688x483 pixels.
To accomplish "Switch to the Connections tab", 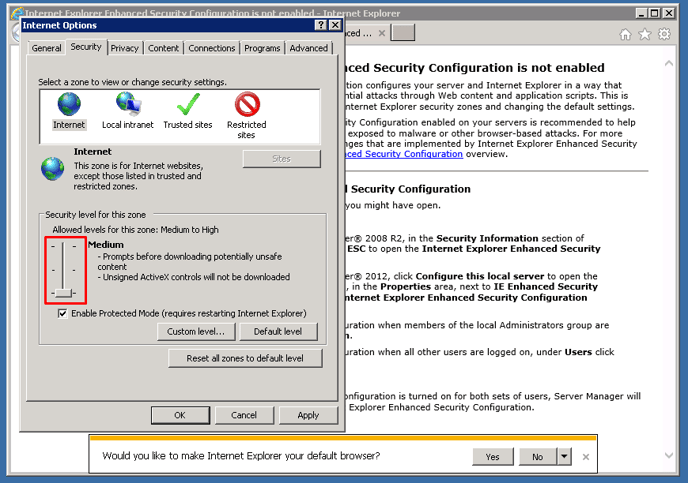I will click(x=212, y=48).
